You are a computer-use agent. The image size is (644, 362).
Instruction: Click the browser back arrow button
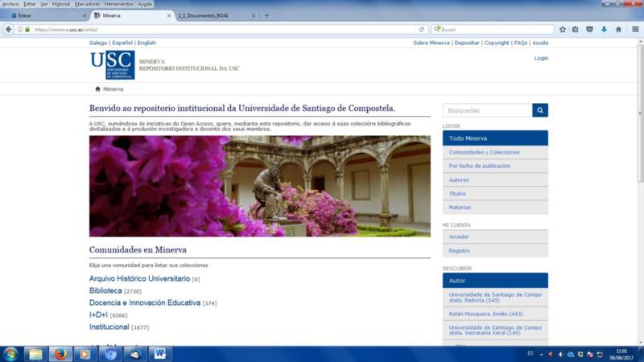tap(8, 30)
